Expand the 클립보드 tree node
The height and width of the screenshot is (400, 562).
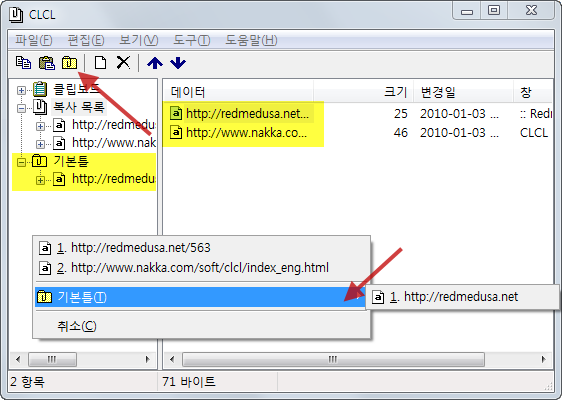[21, 90]
